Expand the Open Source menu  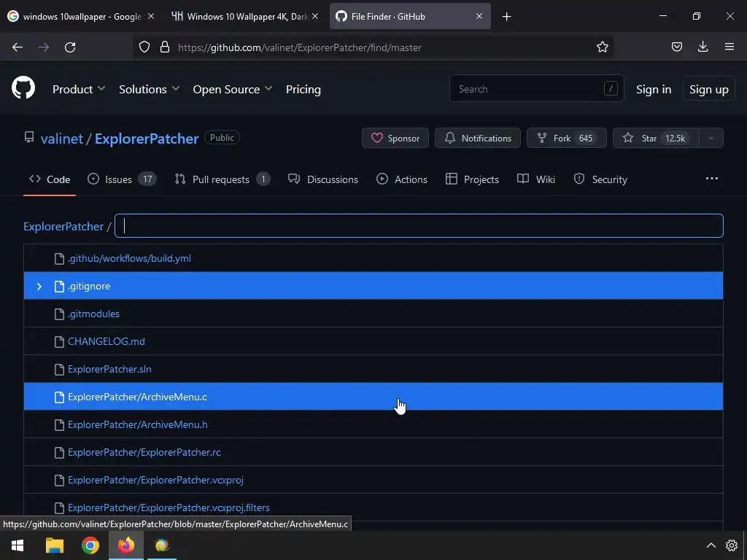pyautogui.click(x=233, y=89)
